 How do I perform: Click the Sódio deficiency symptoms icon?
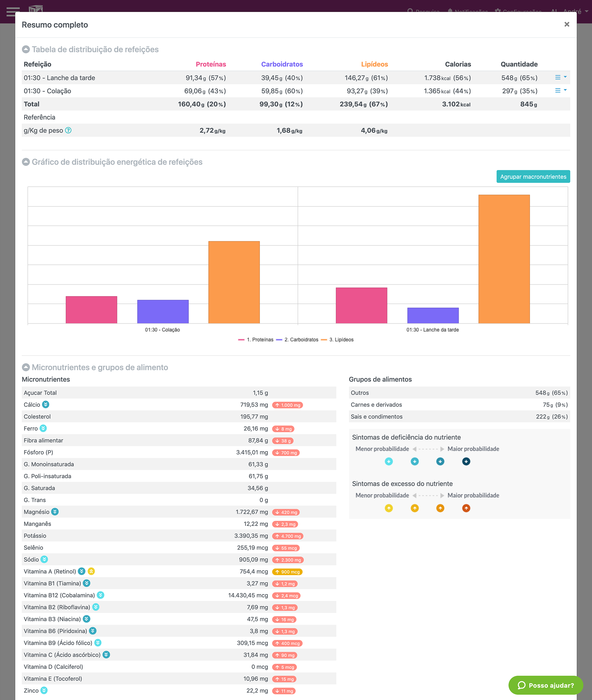[44, 559]
